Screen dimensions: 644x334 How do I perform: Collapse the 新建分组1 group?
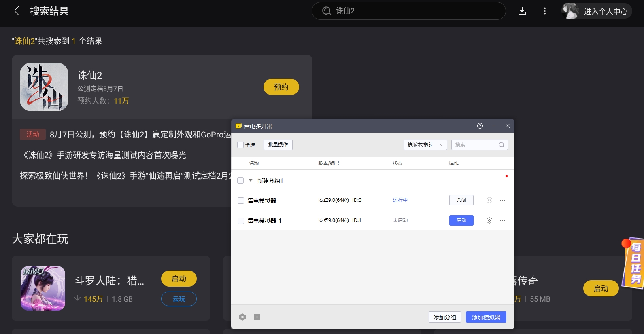(x=251, y=180)
